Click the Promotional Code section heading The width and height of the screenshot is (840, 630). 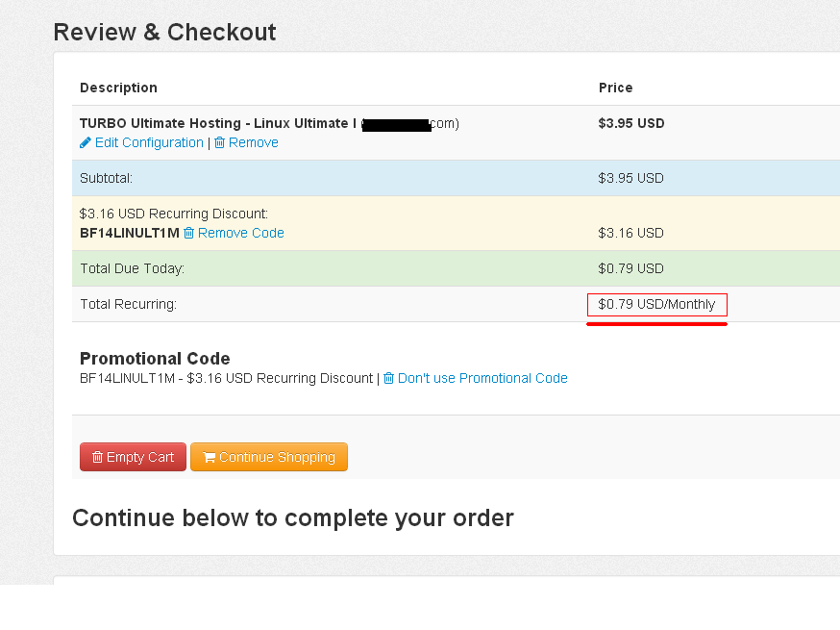155,358
